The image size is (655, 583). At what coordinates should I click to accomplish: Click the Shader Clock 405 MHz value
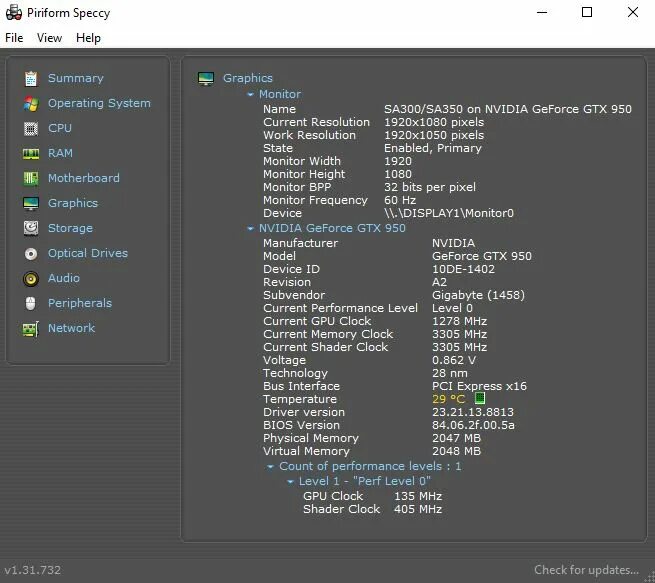pos(418,509)
